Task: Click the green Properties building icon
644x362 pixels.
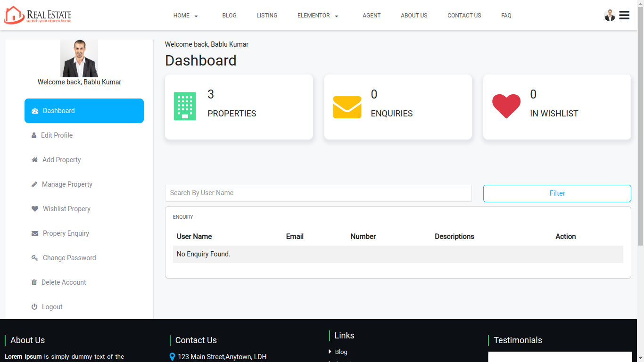Action: tap(185, 107)
